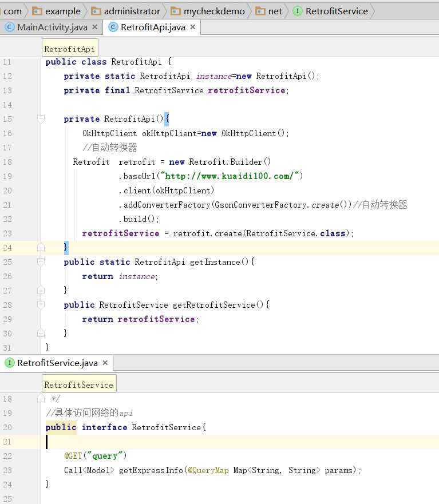
Task: Close the RetrofitService.java tab
Action: (105, 363)
